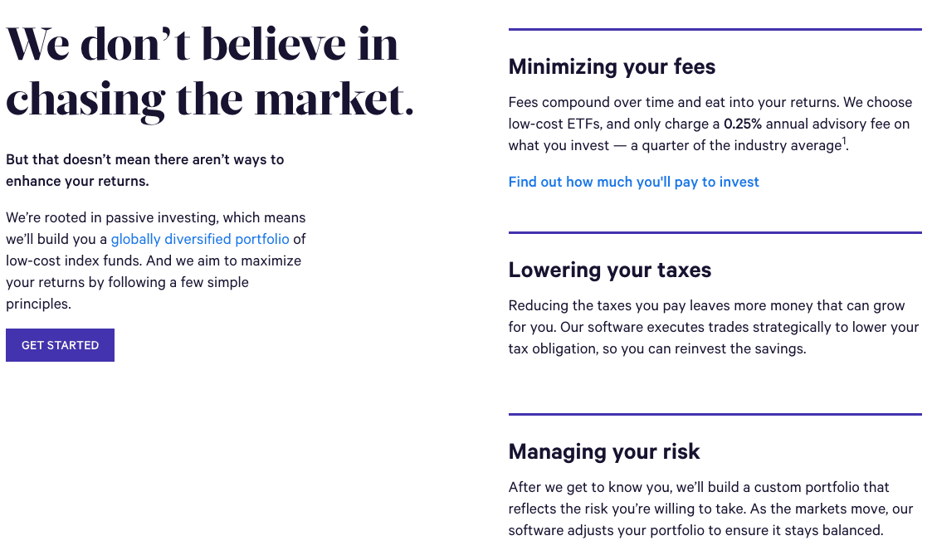Select the Managing your risk heading
The width and height of the screenshot is (932, 560).
[x=603, y=452]
